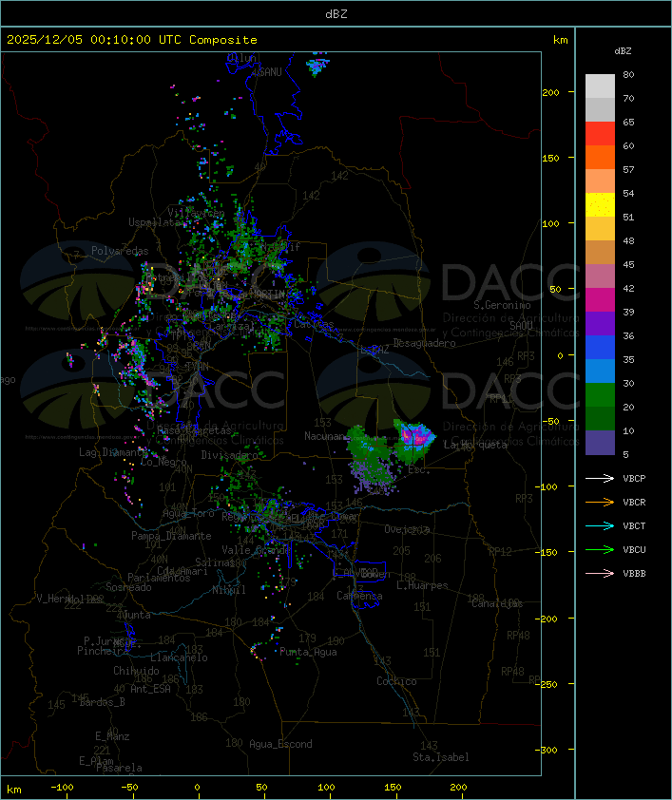
Task: Click the Sosneado place label
Action: tap(128, 587)
